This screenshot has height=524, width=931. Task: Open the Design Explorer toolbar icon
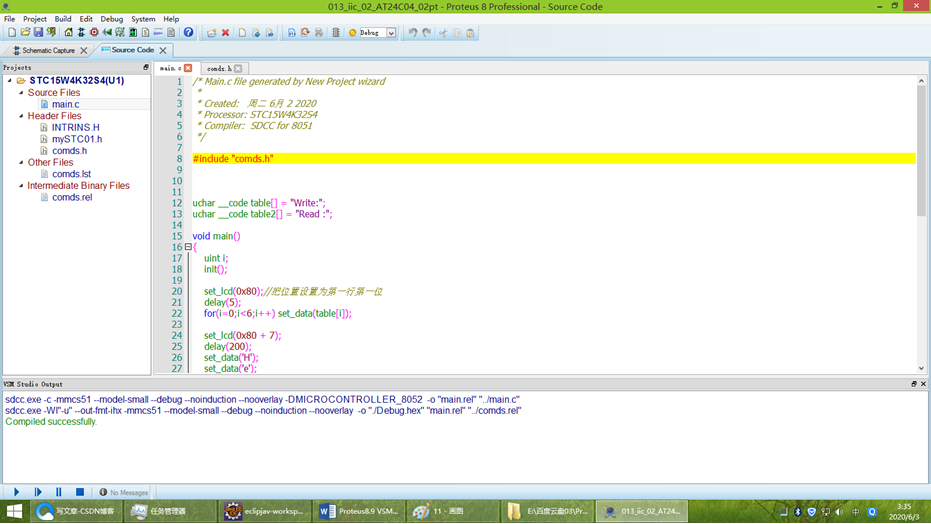tap(133, 33)
